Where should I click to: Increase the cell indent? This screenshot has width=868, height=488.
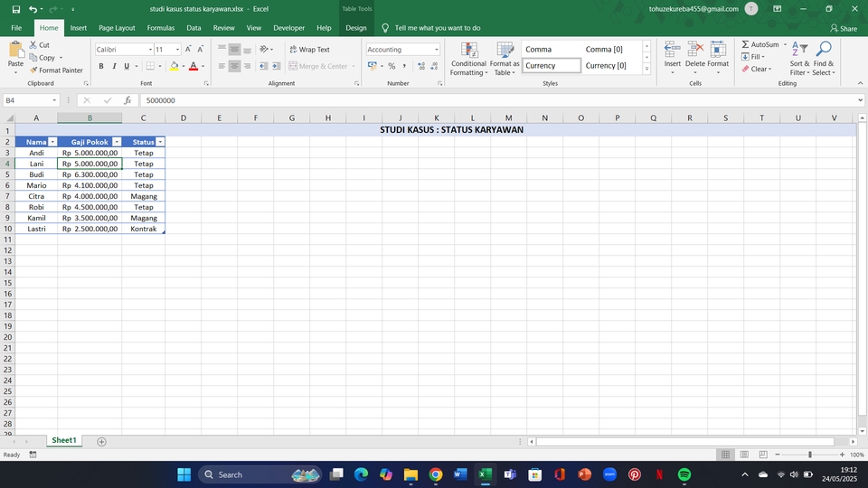coord(277,66)
